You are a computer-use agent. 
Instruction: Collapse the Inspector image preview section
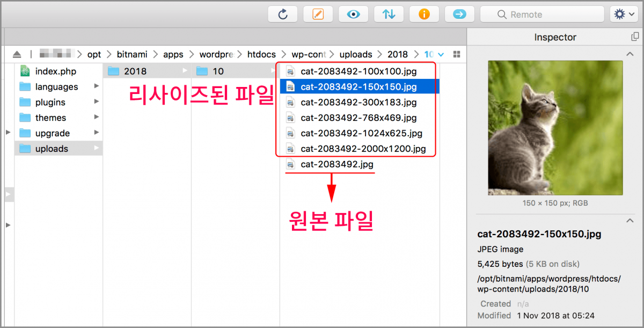point(630,54)
